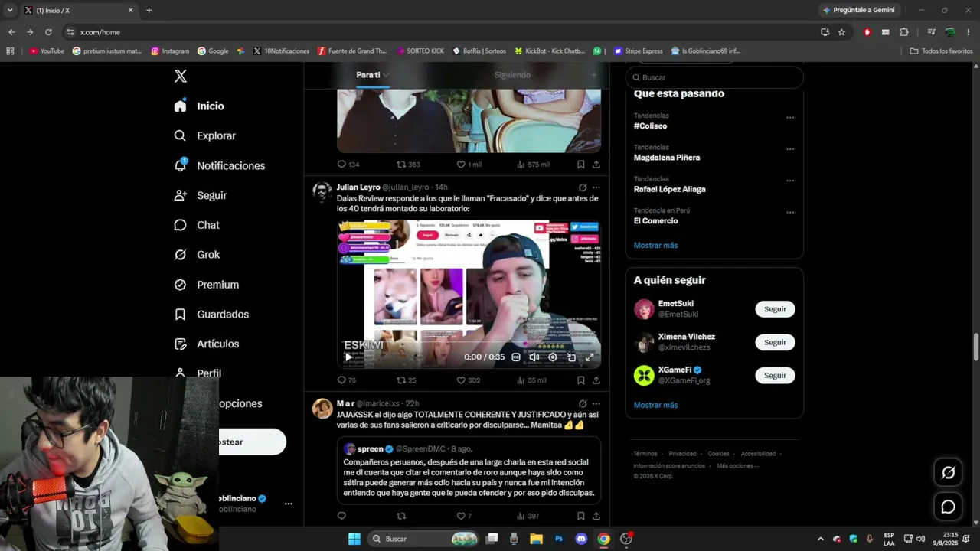Switch to the Siguiendo tab
The height and width of the screenshot is (551, 980).
512,75
